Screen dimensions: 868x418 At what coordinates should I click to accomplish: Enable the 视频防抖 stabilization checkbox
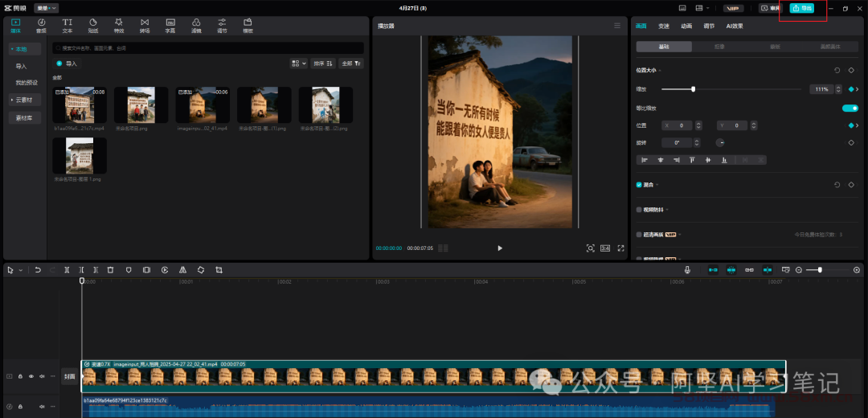pos(639,210)
